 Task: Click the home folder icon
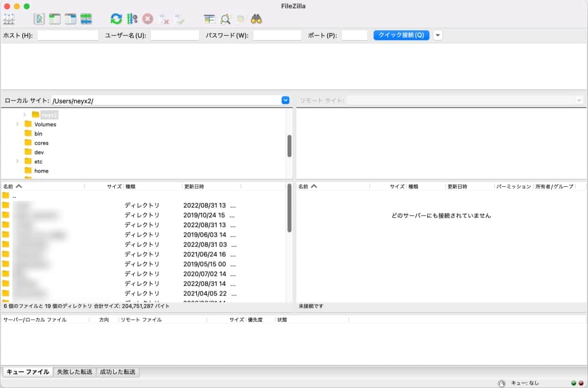click(28, 170)
